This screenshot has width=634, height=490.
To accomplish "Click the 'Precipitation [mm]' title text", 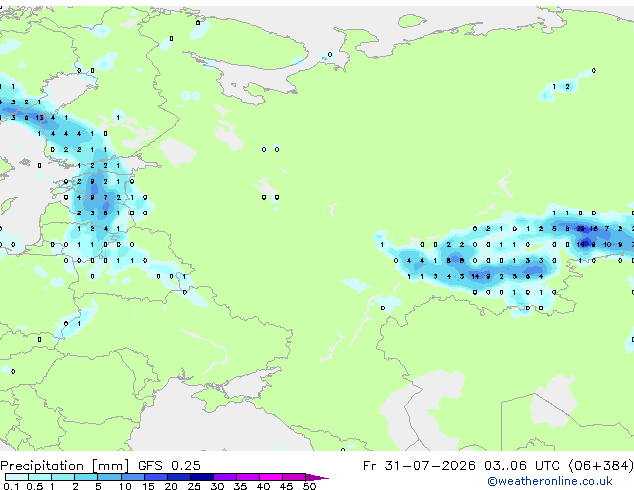I will [x=64, y=466].
